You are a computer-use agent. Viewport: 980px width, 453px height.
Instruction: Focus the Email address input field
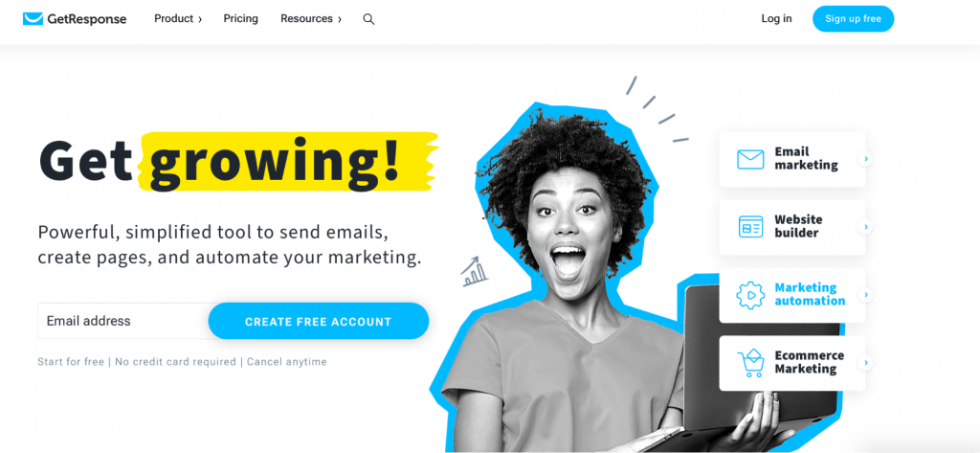[x=123, y=321]
